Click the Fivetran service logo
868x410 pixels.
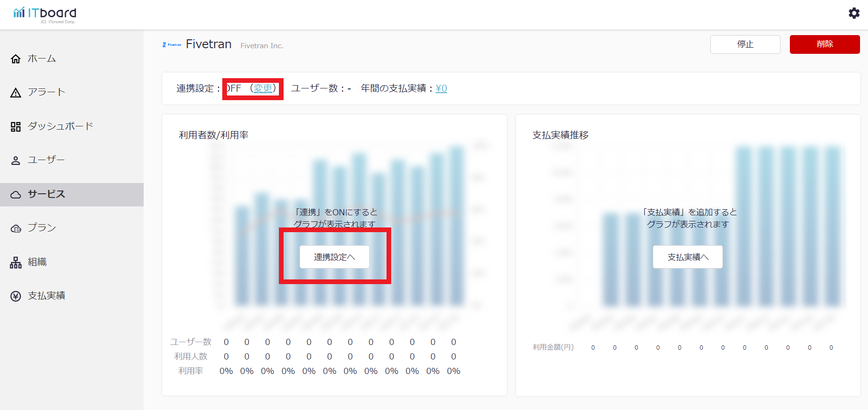tap(172, 45)
